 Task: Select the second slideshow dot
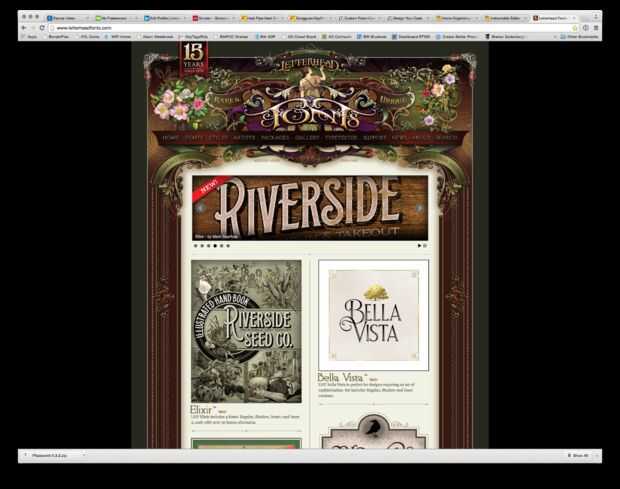pos(202,246)
